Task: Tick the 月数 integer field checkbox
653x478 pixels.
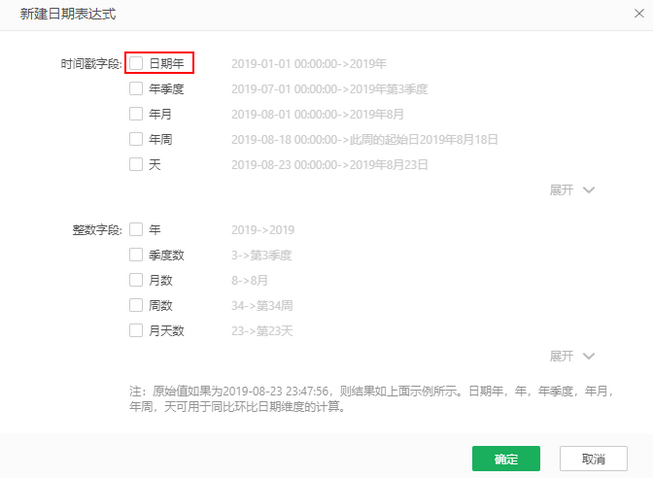Action: tap(136, 280)
